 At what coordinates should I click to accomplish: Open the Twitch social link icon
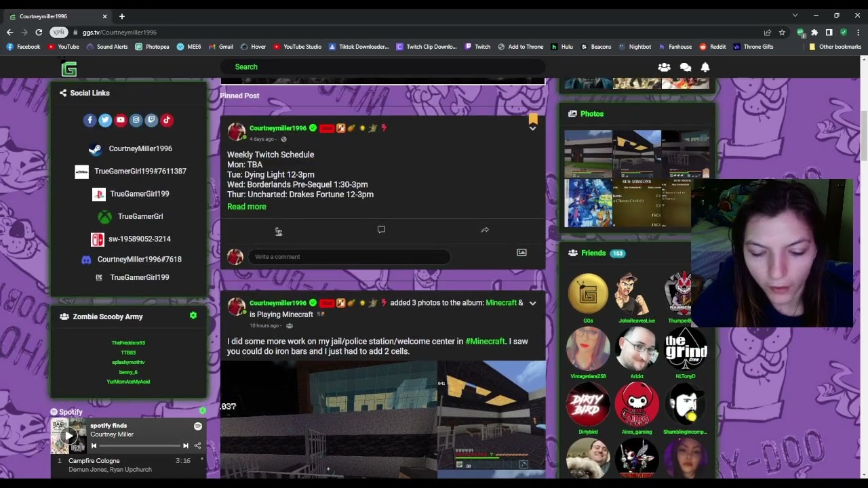[x=151, y=120]
